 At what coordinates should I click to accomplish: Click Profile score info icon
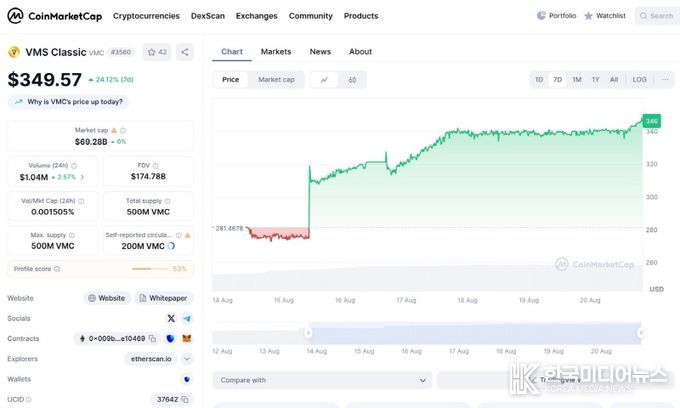pos(57,269)
